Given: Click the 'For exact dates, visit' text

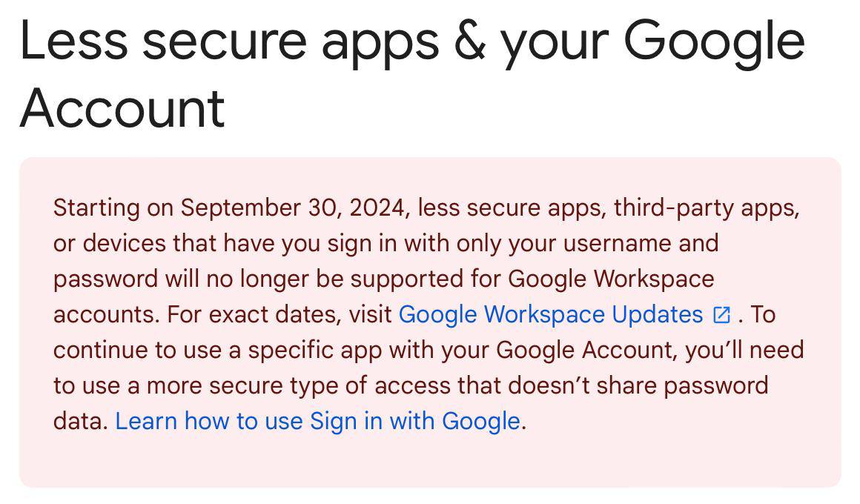Looking at the screenshot, I should click(279, 314).
